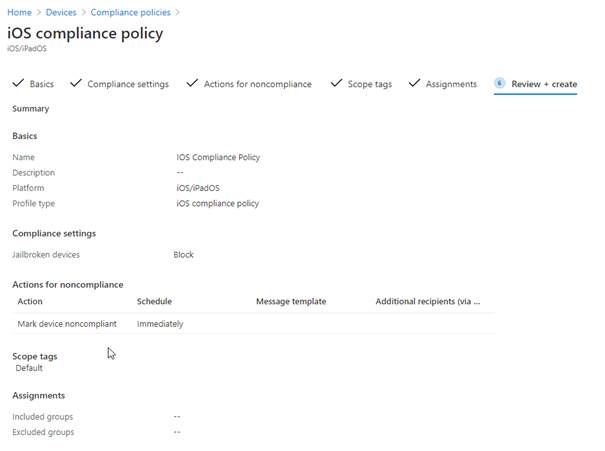Select the Mark device noncompliant row

click(67, 324)
